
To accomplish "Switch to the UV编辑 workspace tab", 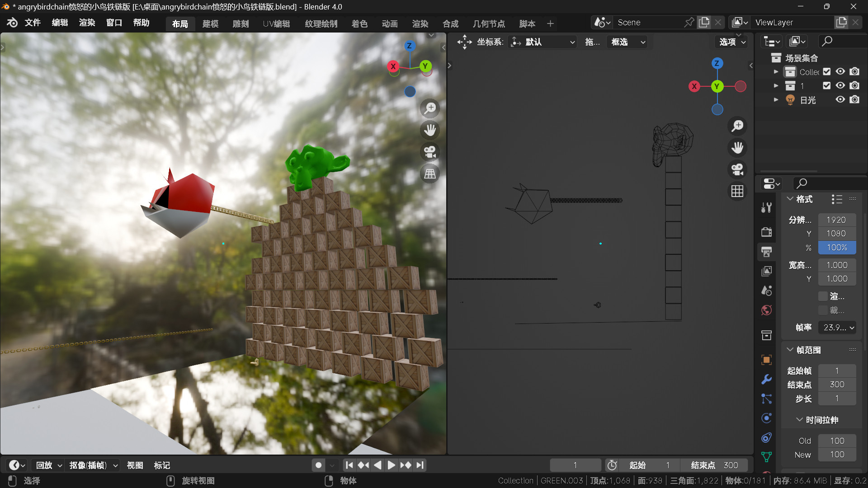I will coord(276,23).
